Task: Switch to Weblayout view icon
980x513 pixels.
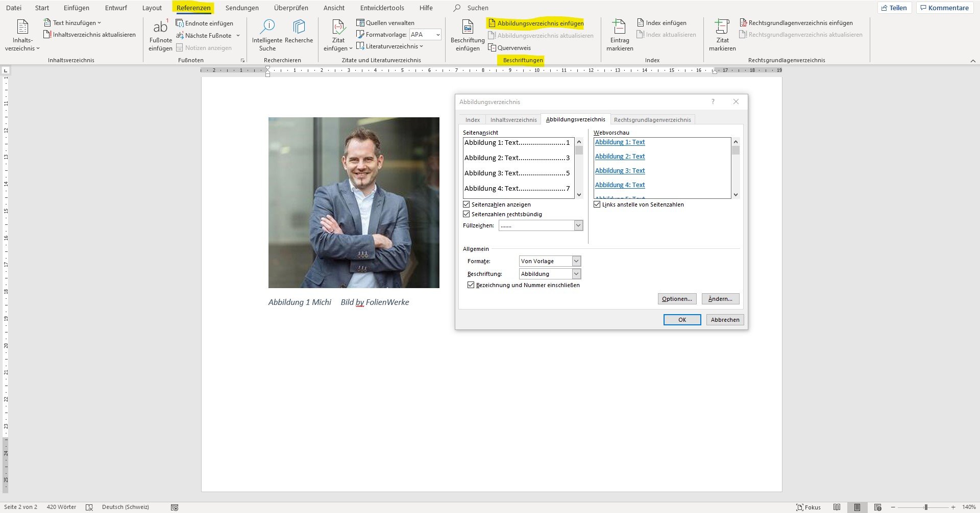Action: click(877, 507)
